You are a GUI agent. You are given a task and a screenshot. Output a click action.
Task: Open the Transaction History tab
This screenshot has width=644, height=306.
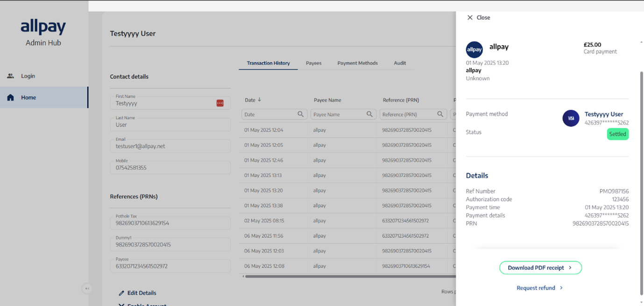[268, 63]
